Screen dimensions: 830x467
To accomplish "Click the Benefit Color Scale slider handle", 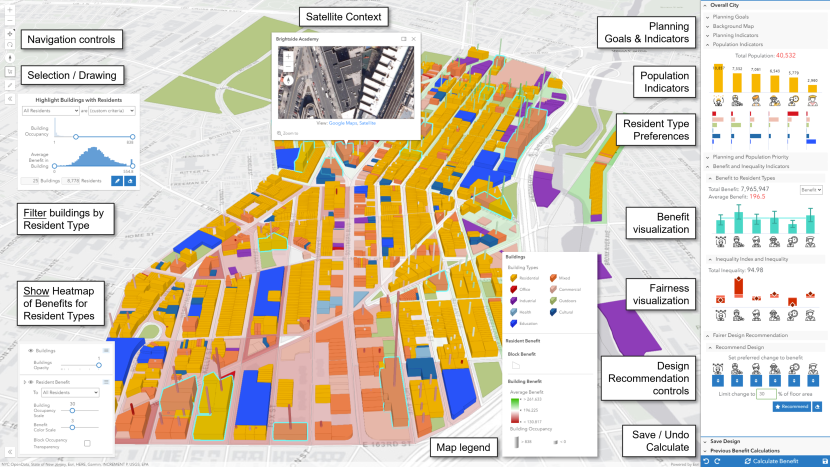I will [73, 427].
